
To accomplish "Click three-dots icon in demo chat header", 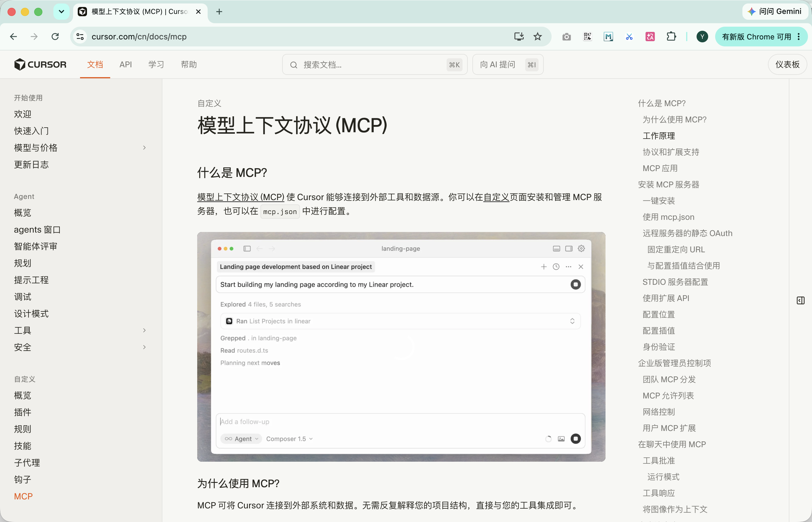I will point(568,267).
